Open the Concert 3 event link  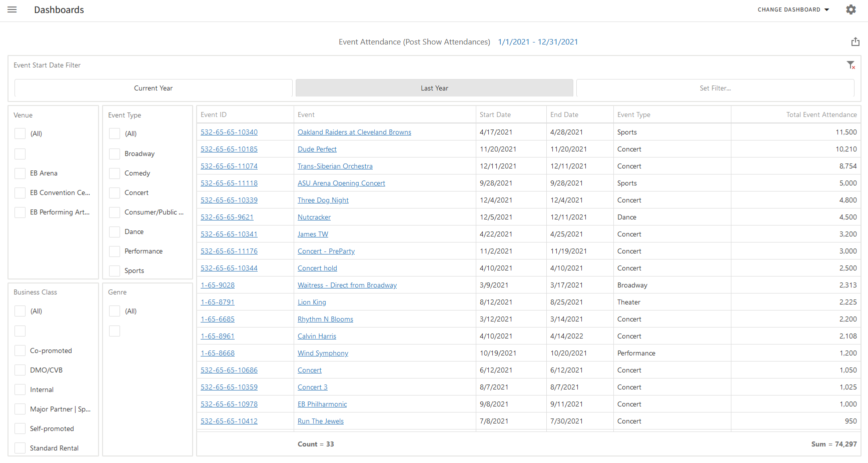tap(313, 387)
